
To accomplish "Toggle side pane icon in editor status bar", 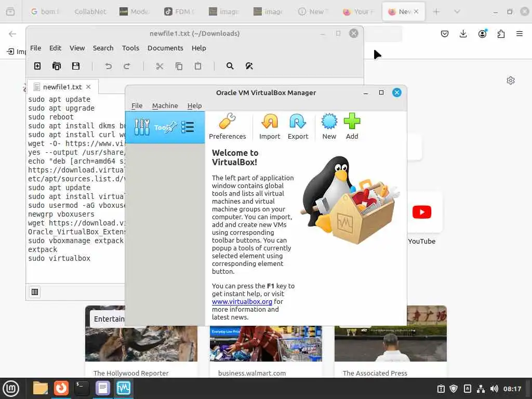I will point(35,292).
